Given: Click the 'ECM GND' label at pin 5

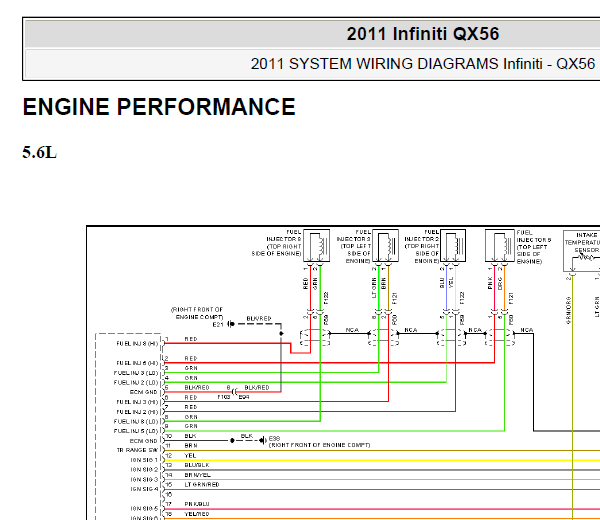Looking at the screenshot, I should (x=143, y=392).
